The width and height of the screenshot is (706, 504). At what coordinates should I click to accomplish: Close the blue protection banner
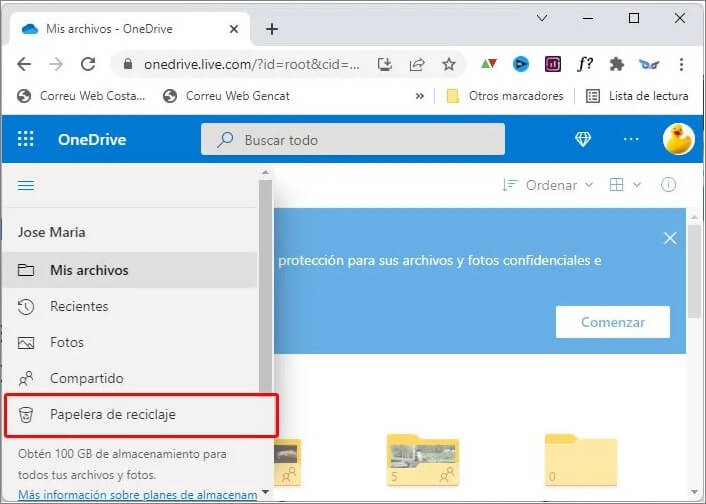point(670,238)
